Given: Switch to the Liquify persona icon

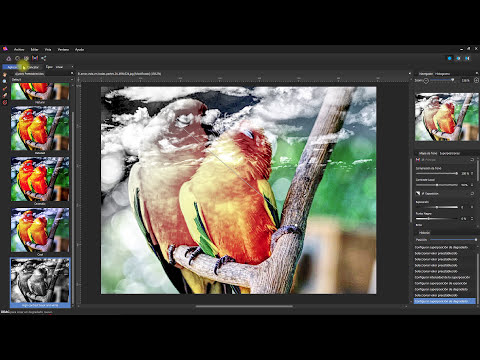Looking at the screenshot, I should tap(17, 58).
